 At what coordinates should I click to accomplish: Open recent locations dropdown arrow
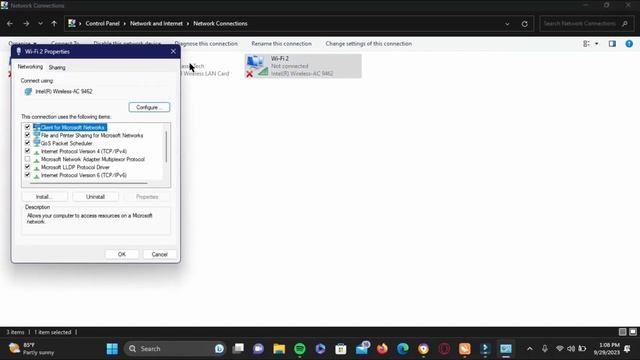(40, 24)
